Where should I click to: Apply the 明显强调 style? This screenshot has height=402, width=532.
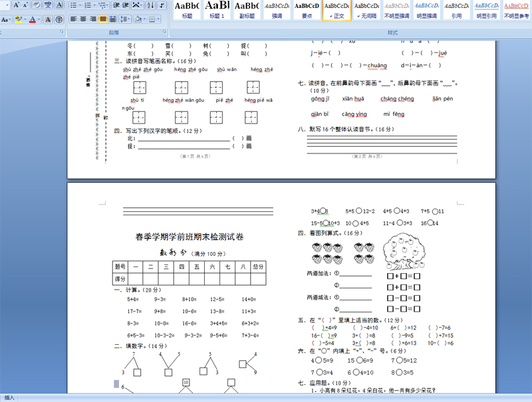pyautogui.click(x=426, y=10)
